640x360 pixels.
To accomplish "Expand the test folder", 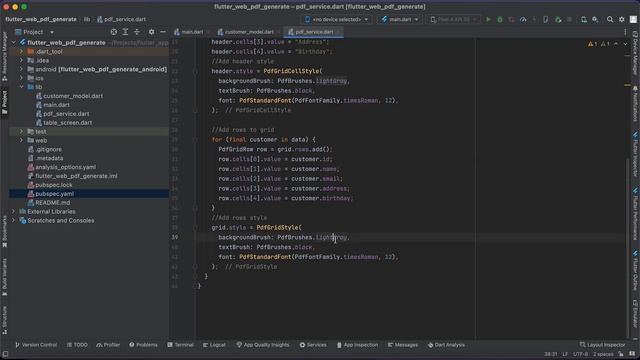I will point(21,131).
